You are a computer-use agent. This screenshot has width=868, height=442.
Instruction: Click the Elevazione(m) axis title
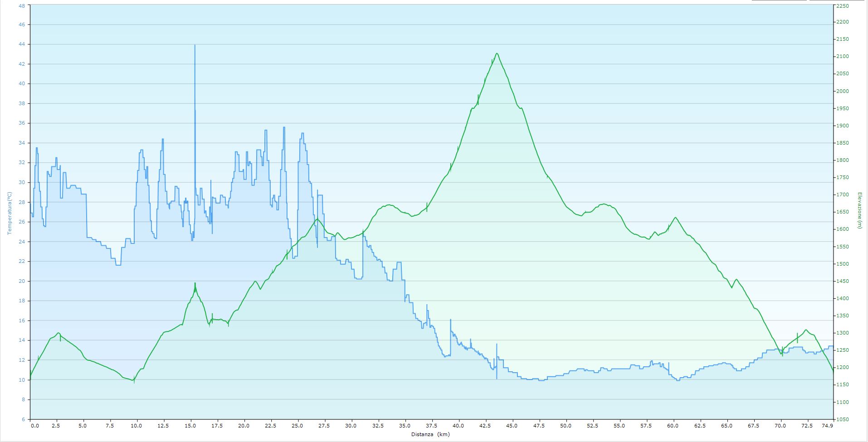coord(859,210)
